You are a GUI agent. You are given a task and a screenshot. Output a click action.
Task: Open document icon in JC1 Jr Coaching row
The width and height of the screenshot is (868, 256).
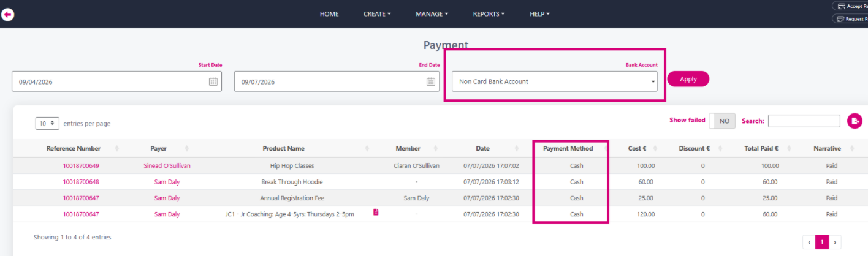(376, 212)
